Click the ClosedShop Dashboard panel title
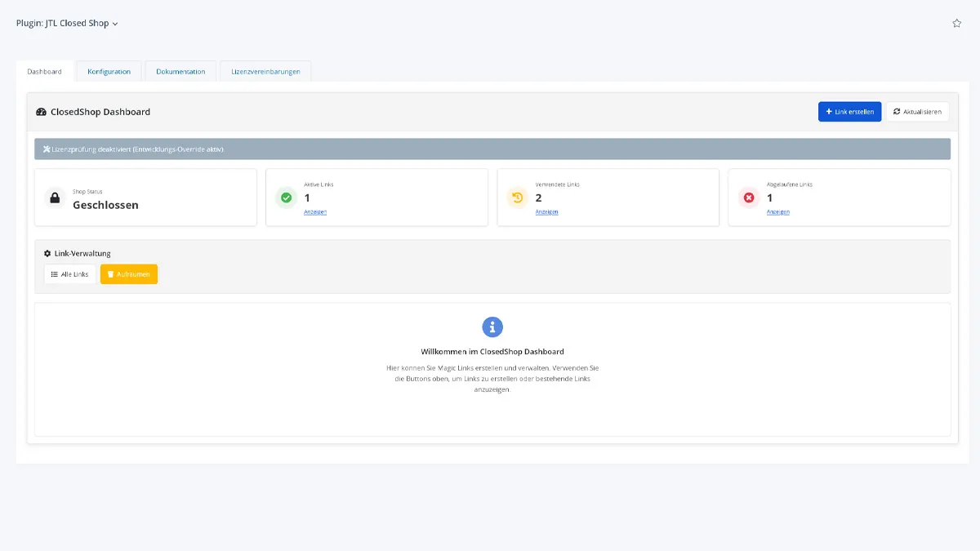Screen dimensions: 980x551 coord(100,112)
